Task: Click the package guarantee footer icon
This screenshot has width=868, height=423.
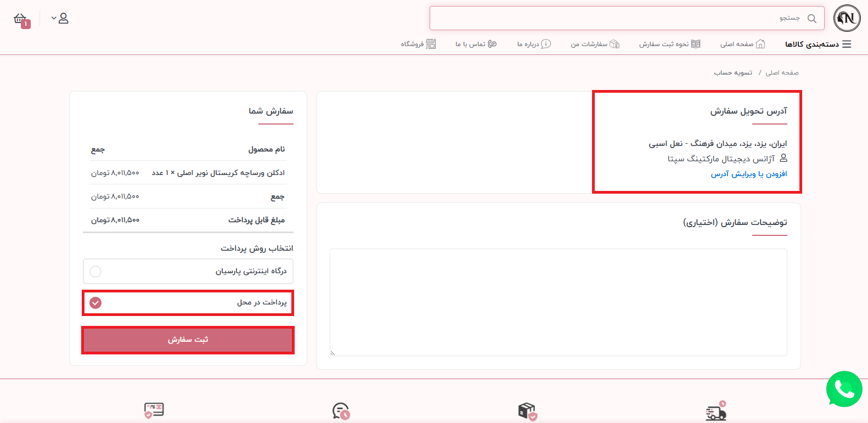Action: coord(527,411)
